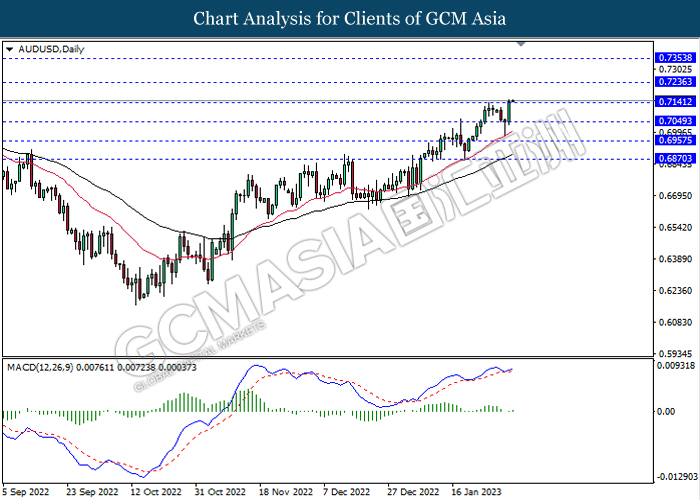Click the 31 Oct 2022 date label

click(x=221, y=492)
